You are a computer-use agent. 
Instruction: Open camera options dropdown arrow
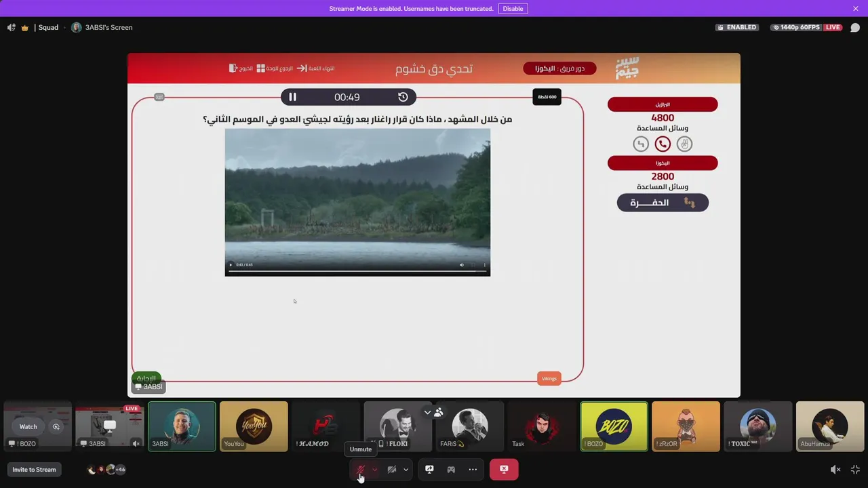(406, 470)
